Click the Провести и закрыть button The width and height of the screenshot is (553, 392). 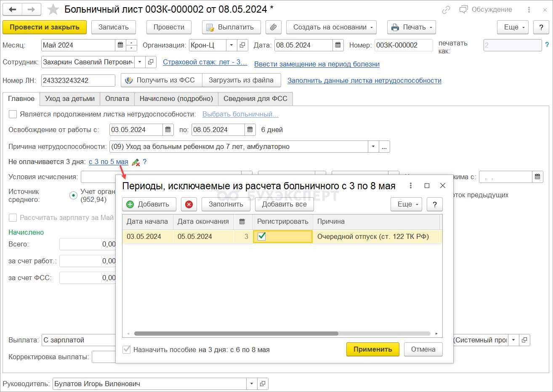pos(45,27)
